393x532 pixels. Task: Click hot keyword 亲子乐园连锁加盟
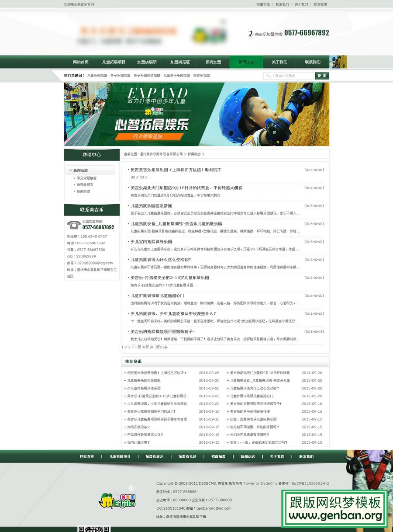[x=147, y=76]
